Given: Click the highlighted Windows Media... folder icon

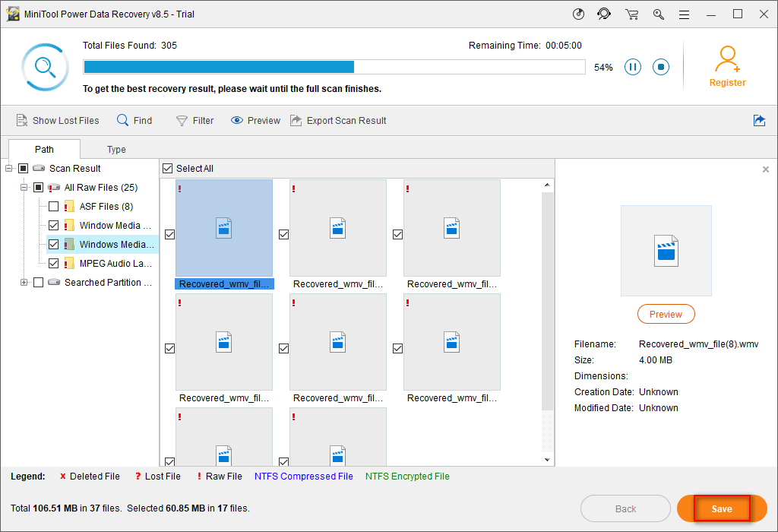Looking at the screenshot, I should pyautogui.click(x=69, y=245).
